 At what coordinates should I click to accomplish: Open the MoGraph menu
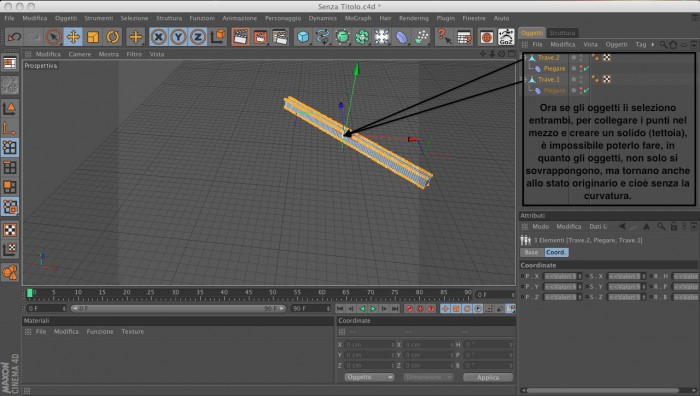click(x=358, y=18)
